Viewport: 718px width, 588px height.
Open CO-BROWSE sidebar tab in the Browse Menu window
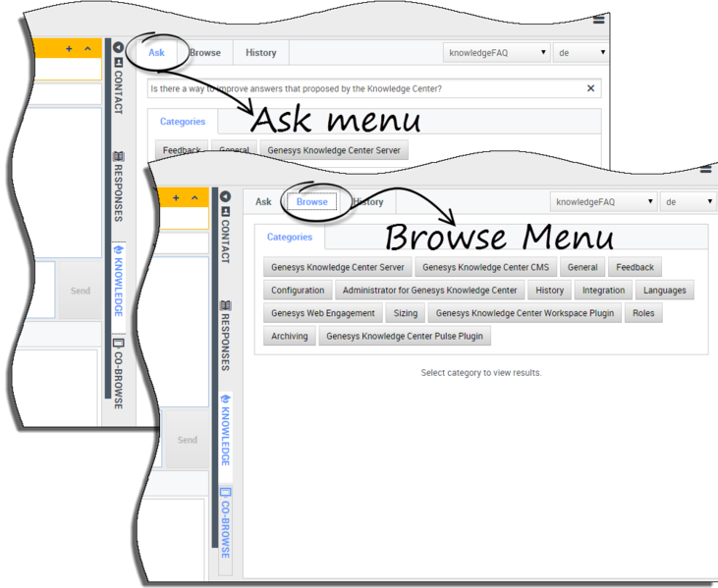[x=225, y=522]
